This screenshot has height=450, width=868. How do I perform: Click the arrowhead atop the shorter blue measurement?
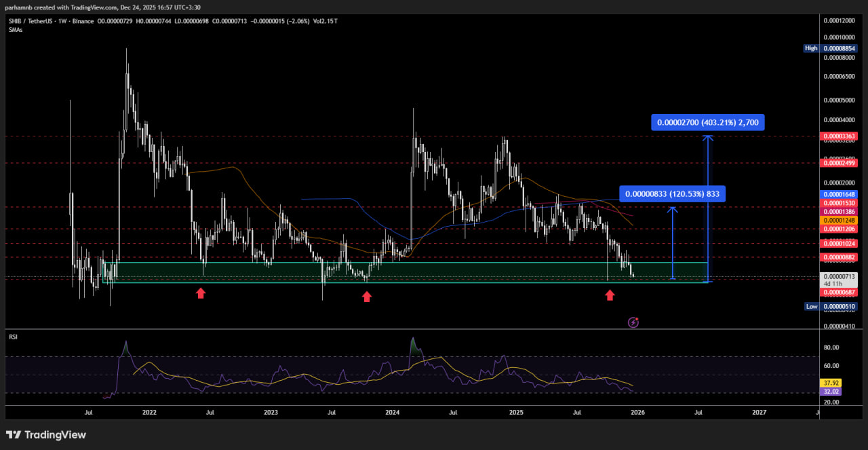pyautogui.click(x=673, y=210)
